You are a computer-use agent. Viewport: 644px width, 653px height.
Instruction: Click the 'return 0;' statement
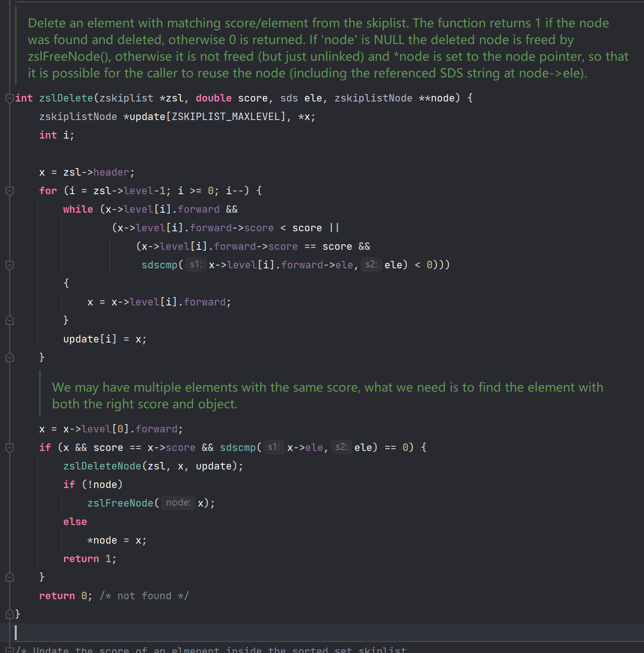pyautogui.click(x=66, y=596)
